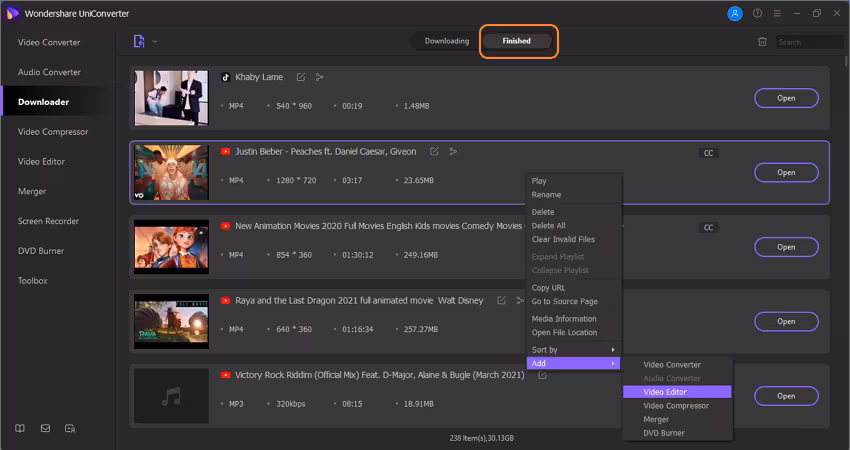Click the edit icon next to Raya and the Last Dragon
Image resolution: width=850 pixels, height=450 pixels.
click(x=501, y=300)
